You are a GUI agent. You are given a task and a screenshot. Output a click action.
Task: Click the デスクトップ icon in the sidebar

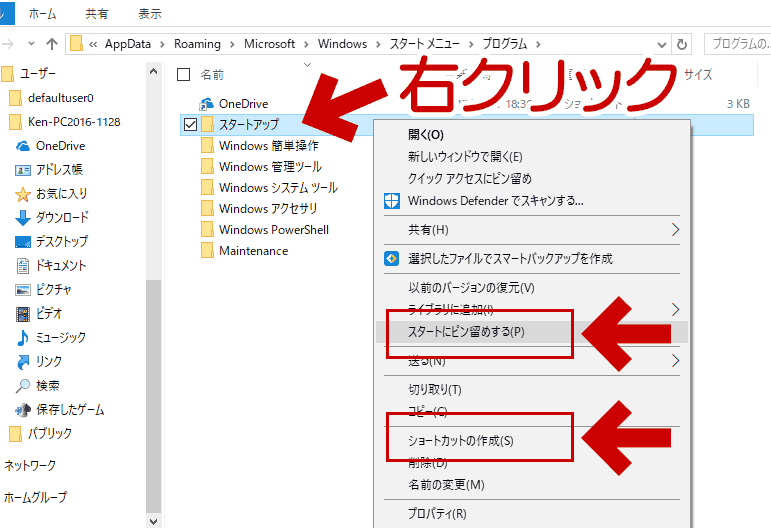(23, 242)
